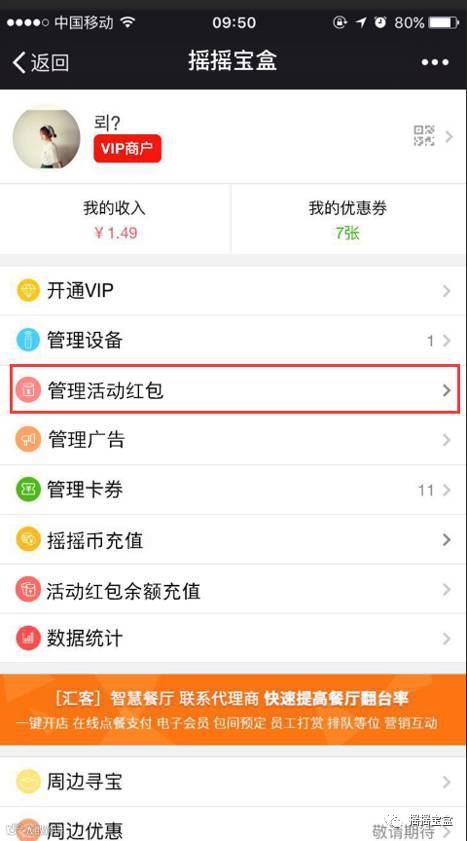Expand the 摇摇币充值 row chevron
Screen dimensions: 467x841
click(446, 540)
